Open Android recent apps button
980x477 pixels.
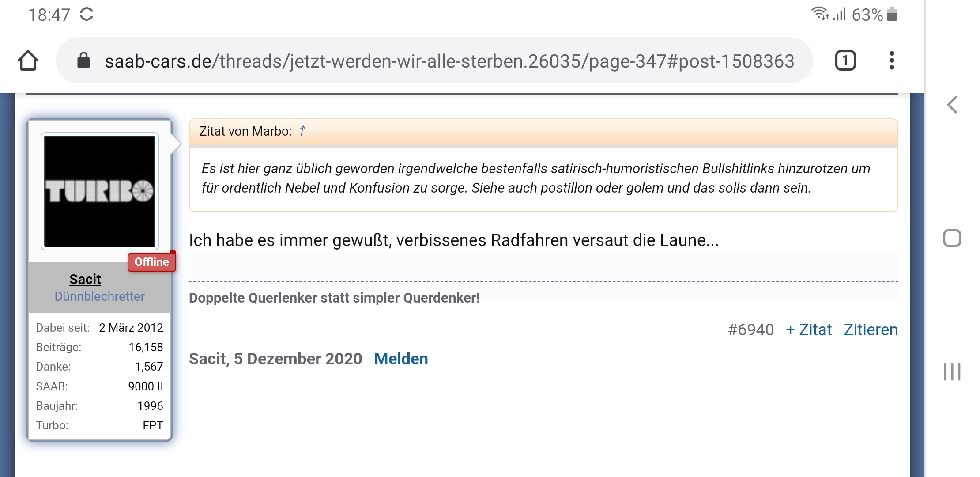[952, 372]
